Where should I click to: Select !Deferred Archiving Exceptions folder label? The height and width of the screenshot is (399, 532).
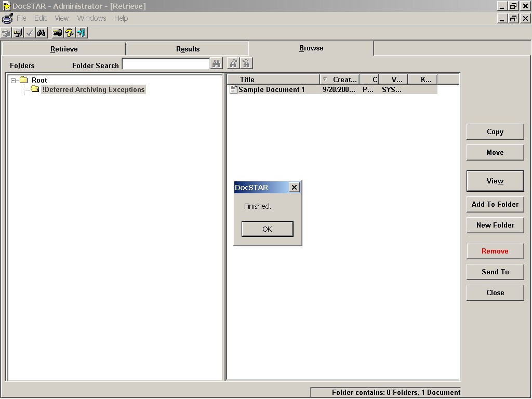pos(94,89)
